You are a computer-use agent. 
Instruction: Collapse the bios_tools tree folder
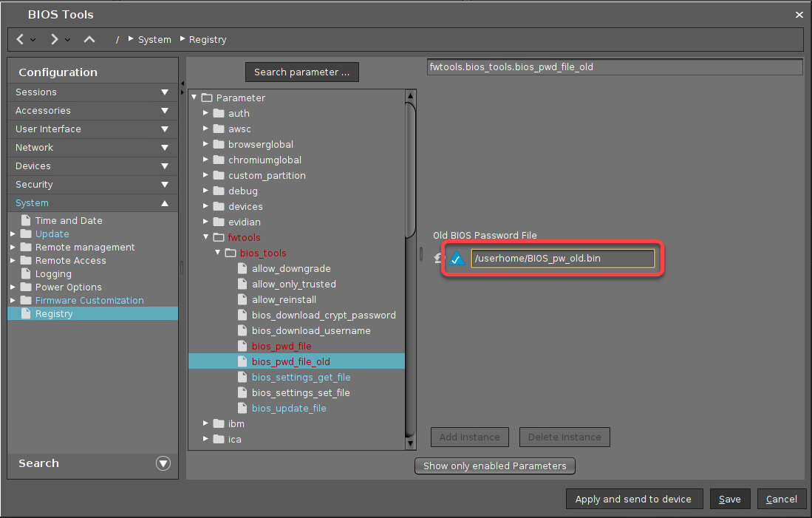click(x=218, y=253)
